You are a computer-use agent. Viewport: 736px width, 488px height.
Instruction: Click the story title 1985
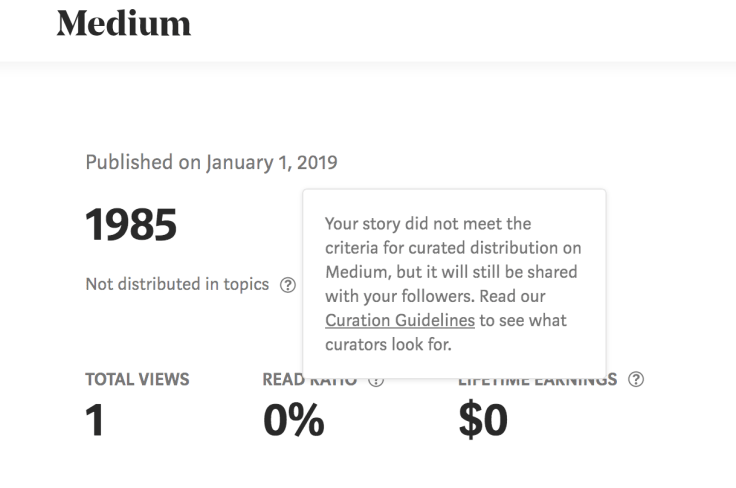pos(131,226)
